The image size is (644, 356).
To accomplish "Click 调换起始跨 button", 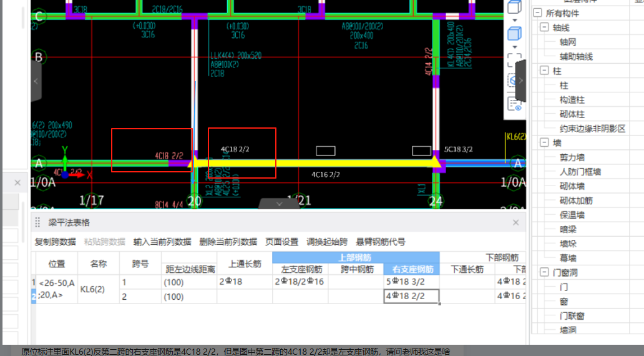I will [327, 242].
